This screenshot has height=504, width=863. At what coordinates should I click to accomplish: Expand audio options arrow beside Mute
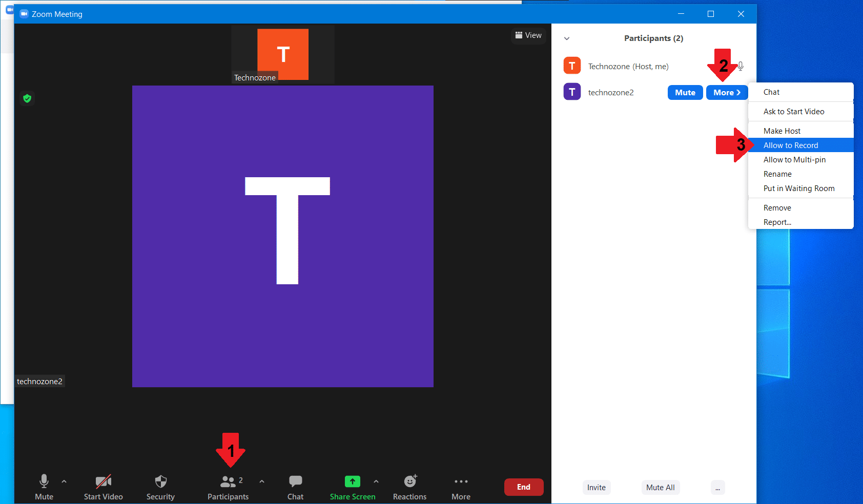[x=64, y=481]
